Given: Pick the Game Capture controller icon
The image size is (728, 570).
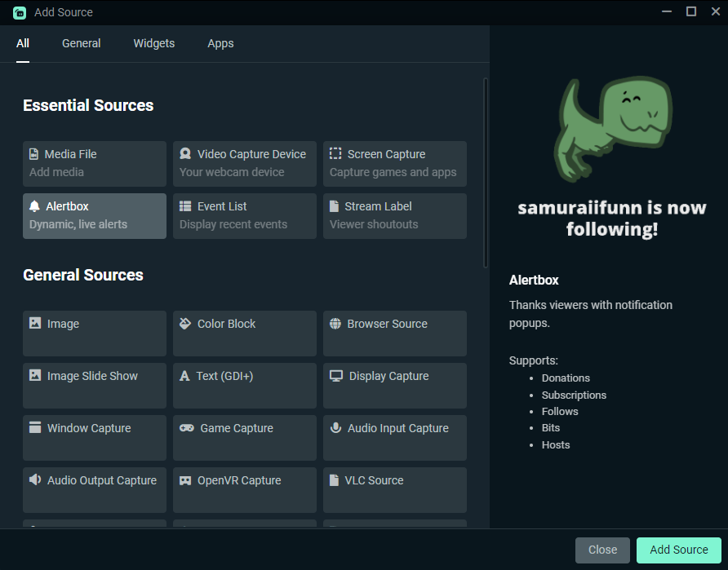Looking at the screenshot, I should [x=187, y=428].
